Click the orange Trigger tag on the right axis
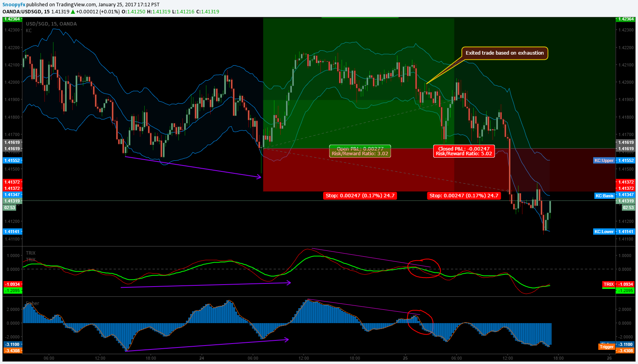The width and height of the screenshot is (638, 364). [x=607, y=347]
